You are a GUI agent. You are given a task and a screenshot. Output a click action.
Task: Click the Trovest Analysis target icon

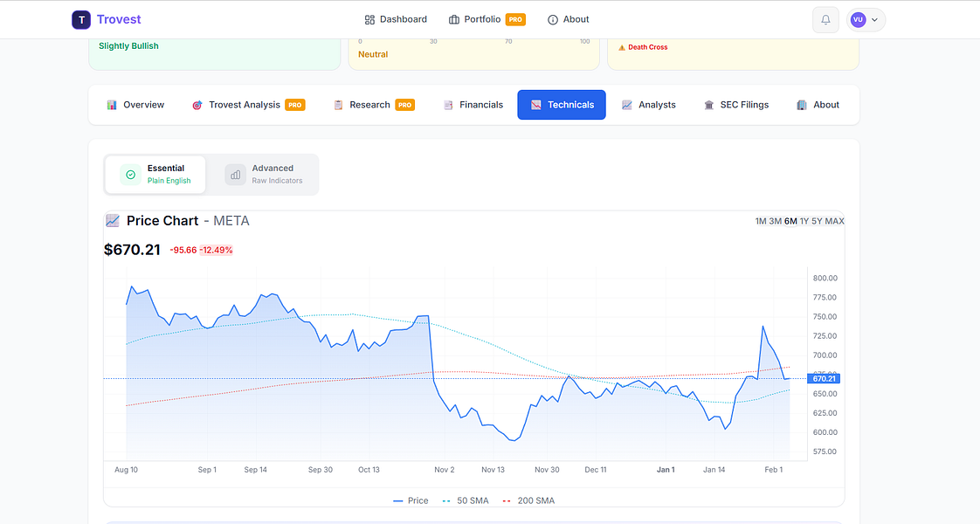point(197,105)
